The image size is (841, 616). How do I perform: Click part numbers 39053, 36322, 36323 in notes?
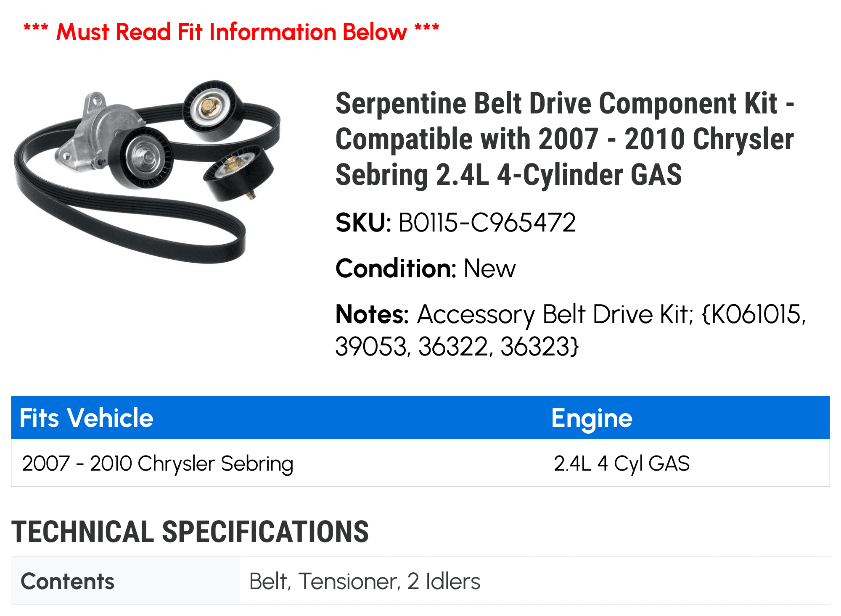pyautogui.click(x=457, y=347)
